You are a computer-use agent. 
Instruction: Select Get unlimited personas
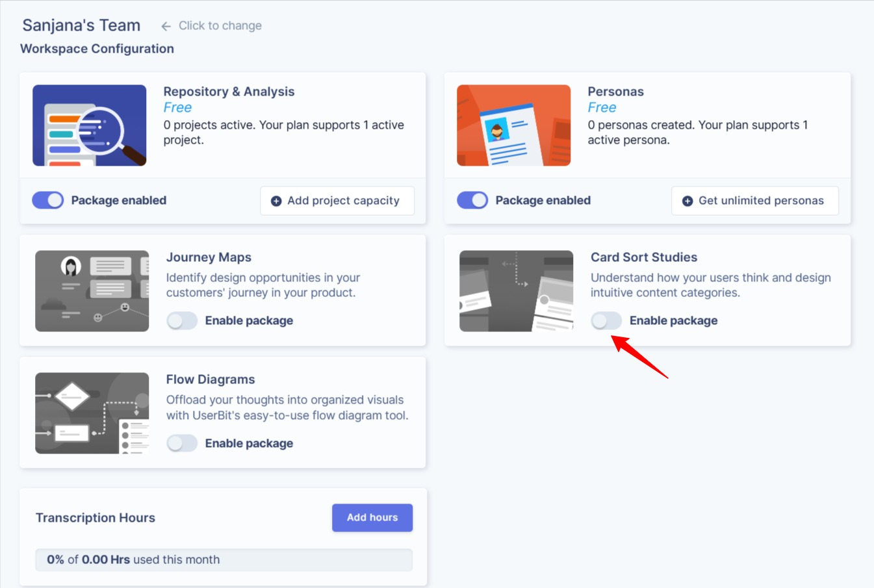tap(754, 201)
